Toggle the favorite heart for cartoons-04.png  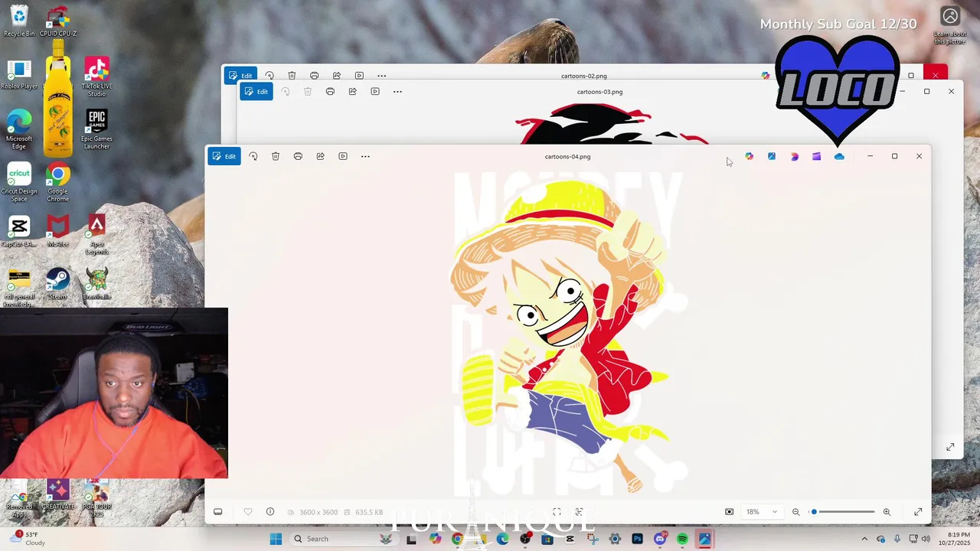(x=248, y=512)
